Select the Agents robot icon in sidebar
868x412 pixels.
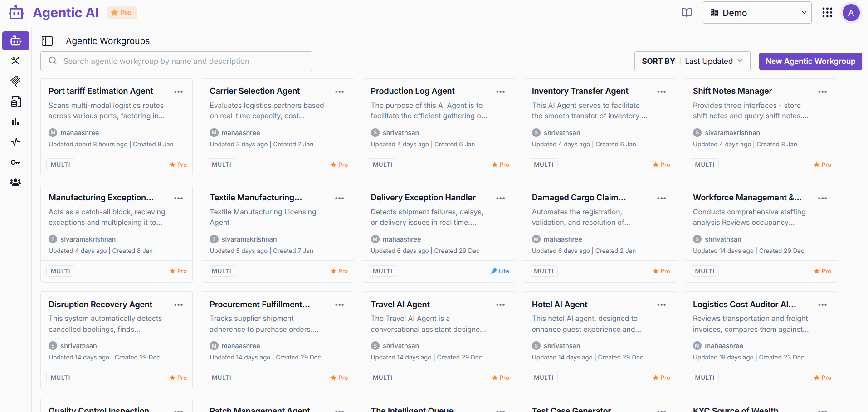15,40
